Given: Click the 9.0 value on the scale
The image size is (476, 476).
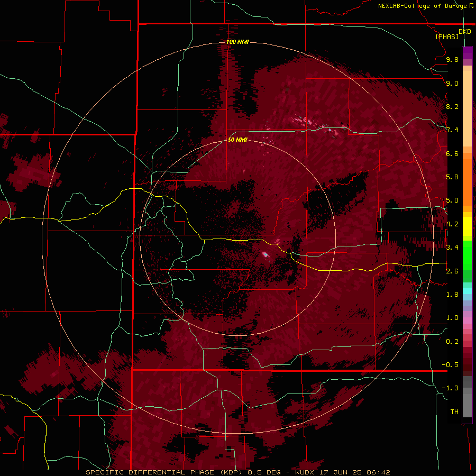Looking at the screenshot, I should tap(452, 83).
